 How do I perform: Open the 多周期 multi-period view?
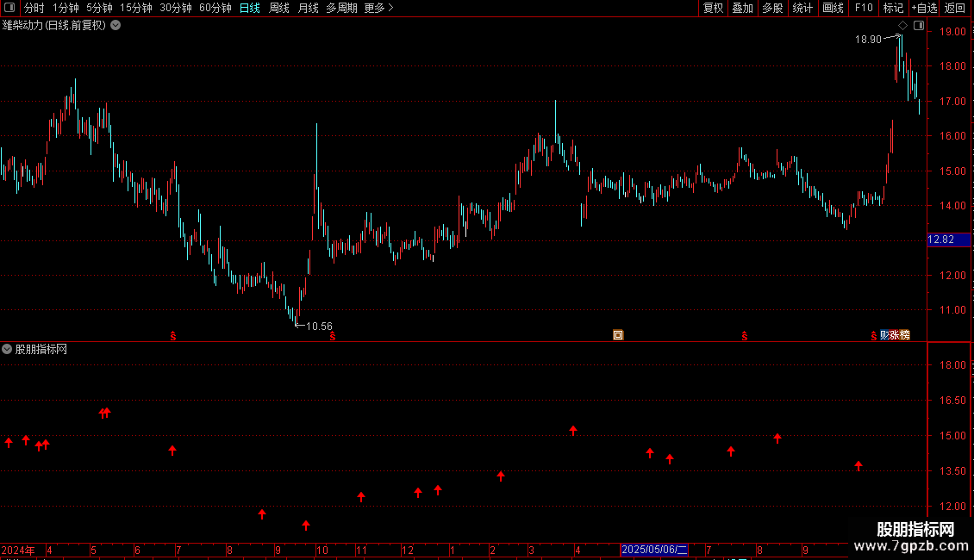pos(341,8)
